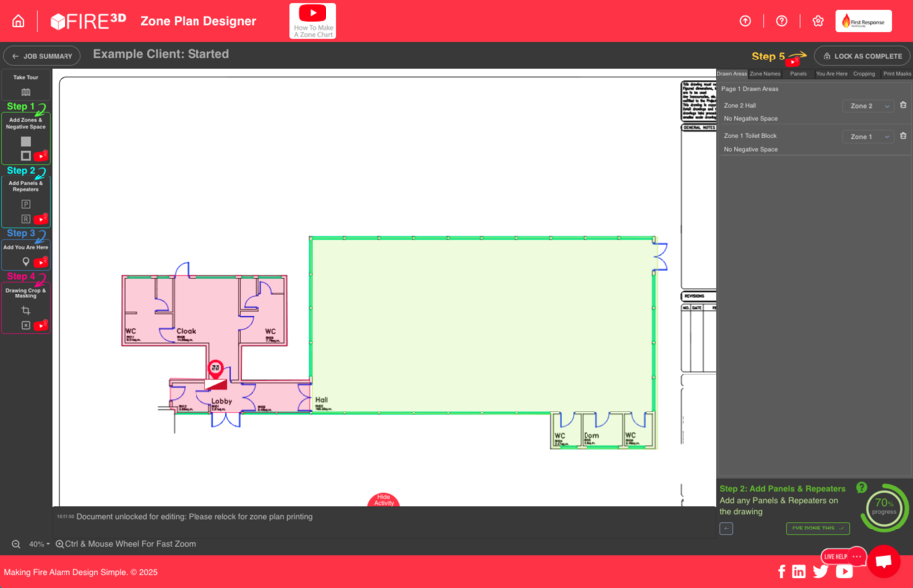The height and width of the screenshot is (588, 913).
Task: Open the 40% zoom level dropdown
Action: 39,544
